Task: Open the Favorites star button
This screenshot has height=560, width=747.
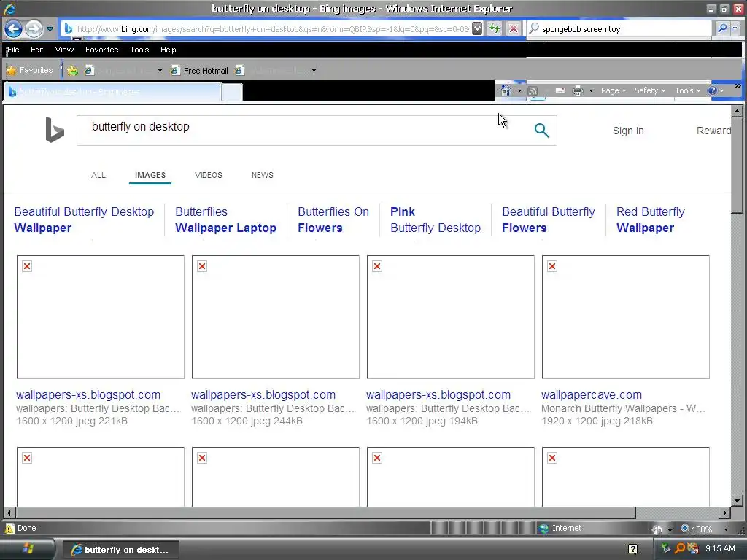Action: (x=29, y=71)
